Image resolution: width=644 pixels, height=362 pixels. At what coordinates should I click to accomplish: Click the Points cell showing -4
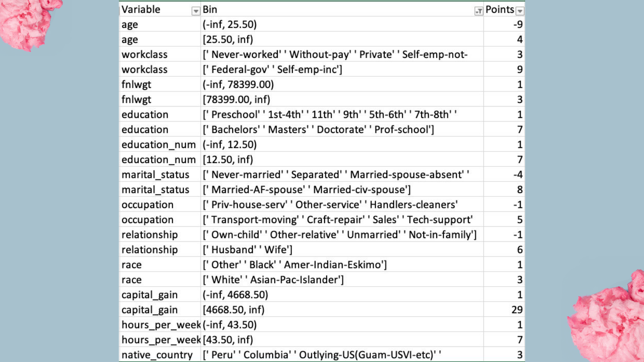(517, 175)
